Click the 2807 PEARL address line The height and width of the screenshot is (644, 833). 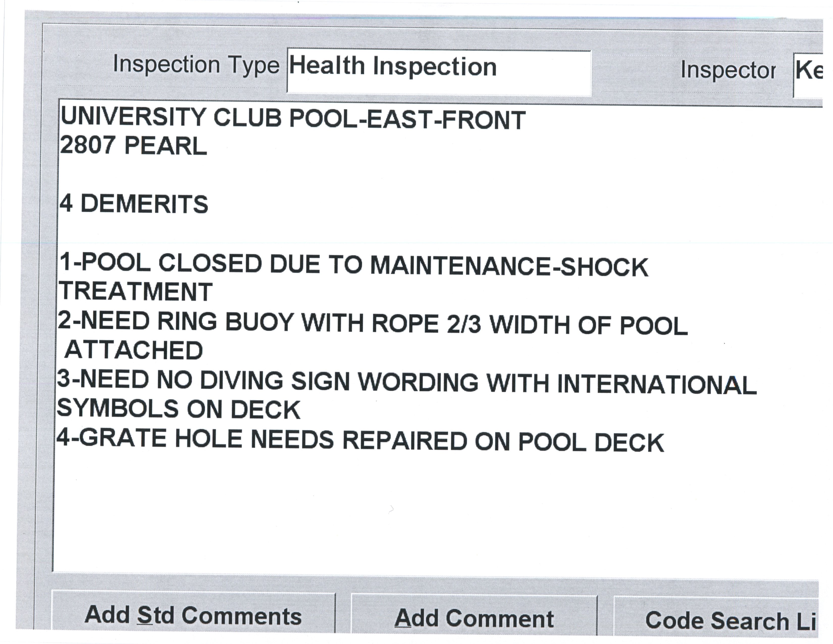click(x=134, y=146)
